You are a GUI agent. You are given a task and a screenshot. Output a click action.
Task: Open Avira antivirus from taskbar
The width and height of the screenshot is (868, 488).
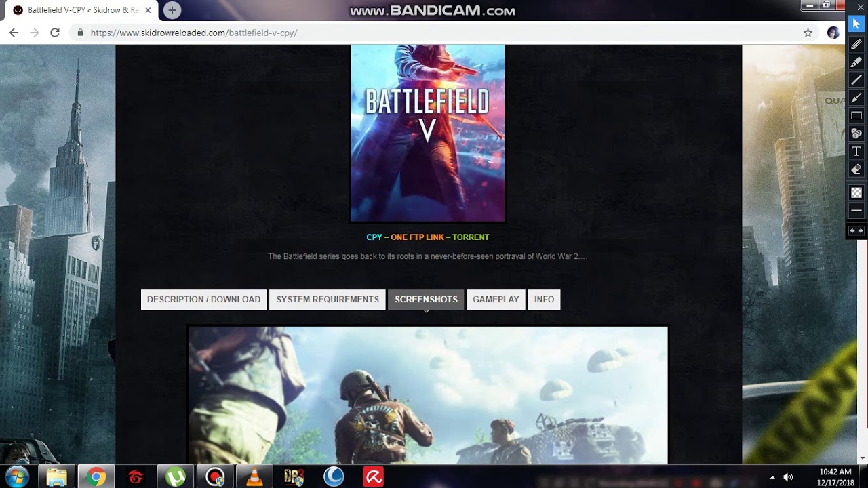tap(373, 476)
